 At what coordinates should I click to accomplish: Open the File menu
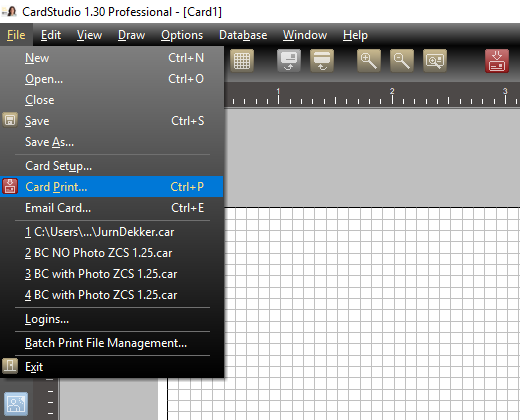pos(16,35)
